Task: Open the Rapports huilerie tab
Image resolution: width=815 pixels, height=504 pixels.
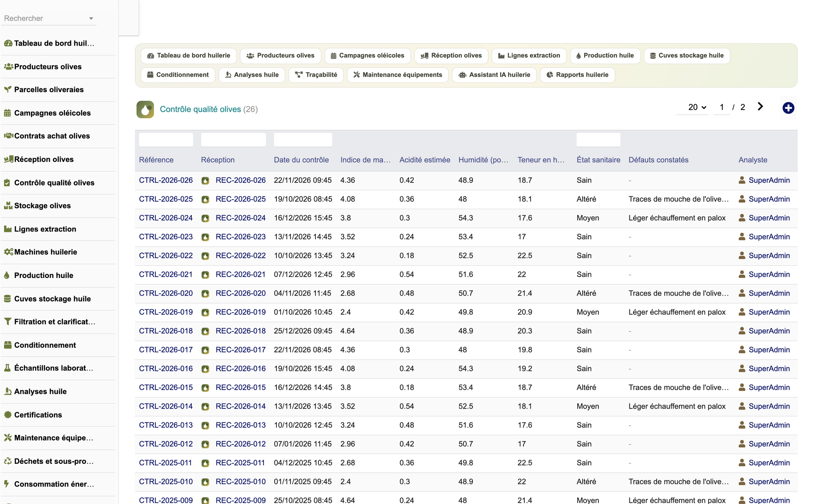Action: click(x=578, y=75)
